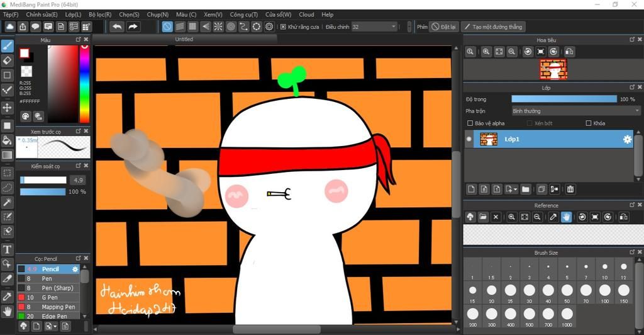644x335 pixels.
Task: Click Tạo một đường thẳng button
Action: 493,26
